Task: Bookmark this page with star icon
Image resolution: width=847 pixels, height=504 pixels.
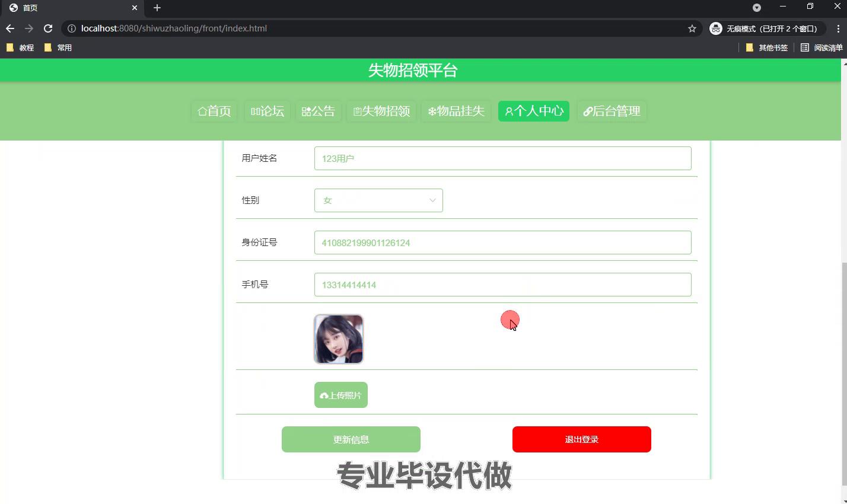Action: pyautogui.click(x=692, y=28)
